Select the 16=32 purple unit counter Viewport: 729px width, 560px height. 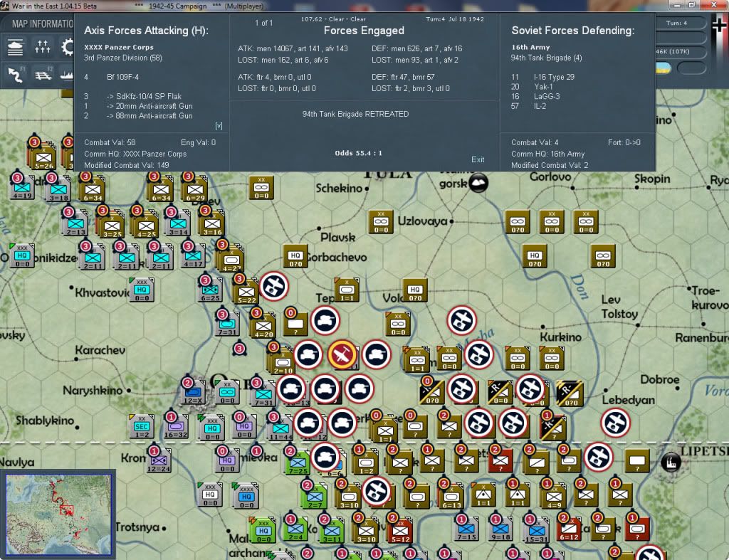pyautogui.click(x=176, y=428)
